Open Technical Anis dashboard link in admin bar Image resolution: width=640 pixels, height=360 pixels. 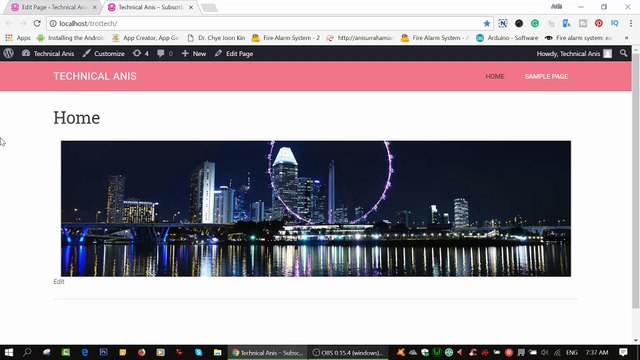point(48,53)
